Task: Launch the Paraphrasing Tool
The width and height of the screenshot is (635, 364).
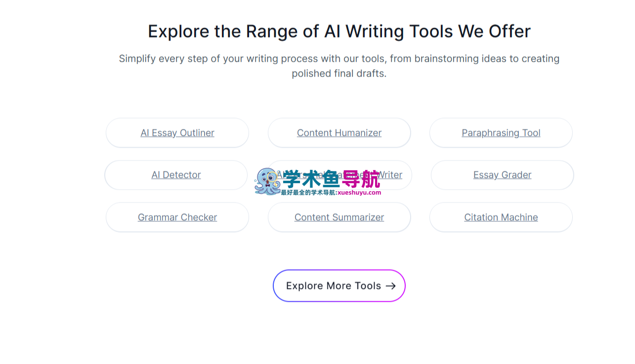Action: [x=501, y=132]
